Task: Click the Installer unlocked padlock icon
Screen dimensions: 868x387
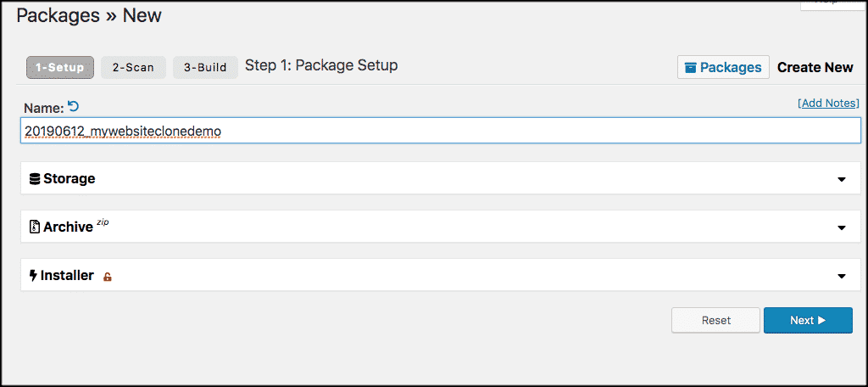Action: (x=107, y=277)
